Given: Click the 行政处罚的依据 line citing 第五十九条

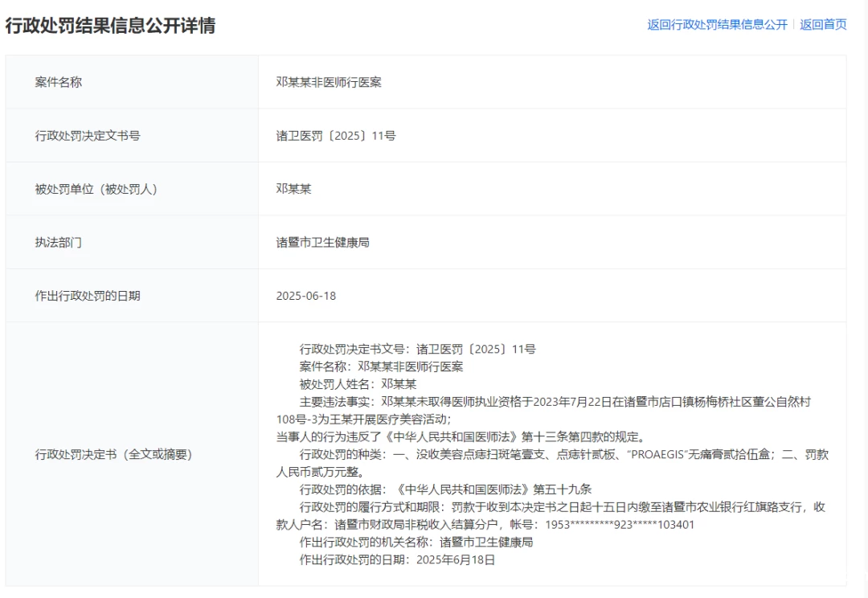Looking at the screenshot, I should tap(445, 489).
